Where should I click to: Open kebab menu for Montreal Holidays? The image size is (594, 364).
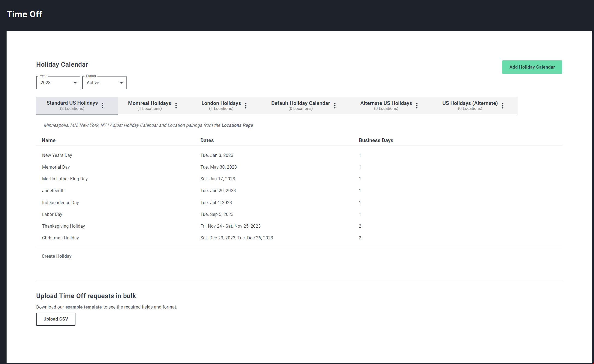pos(176,106)
